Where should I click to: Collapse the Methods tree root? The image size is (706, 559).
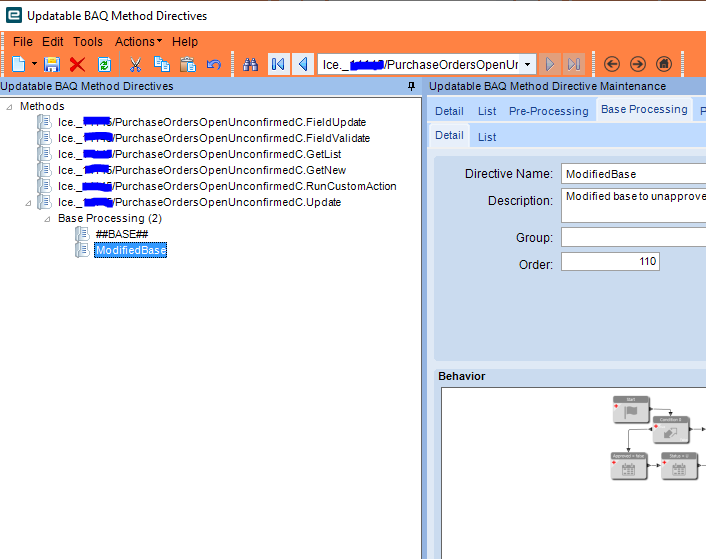(9, 107)
